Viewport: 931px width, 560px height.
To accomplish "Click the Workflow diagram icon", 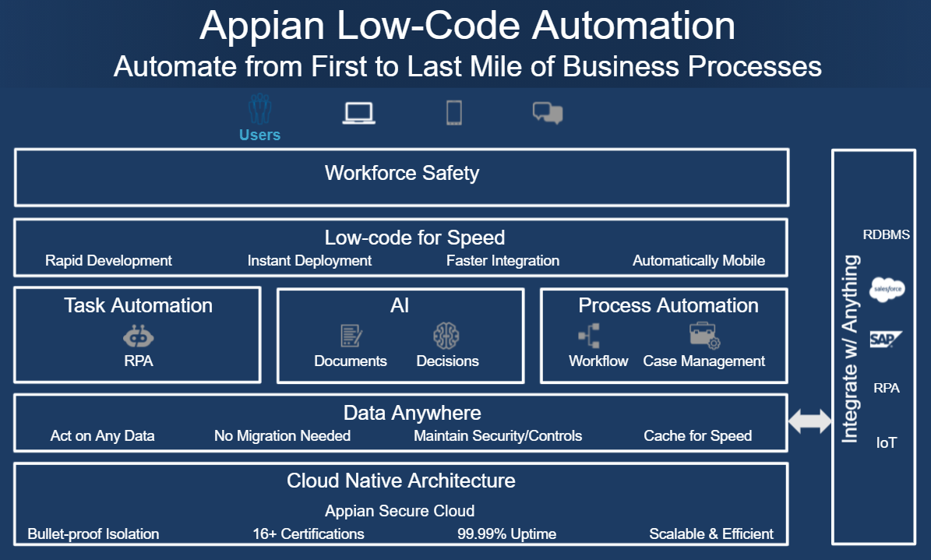I will (590, 336).
